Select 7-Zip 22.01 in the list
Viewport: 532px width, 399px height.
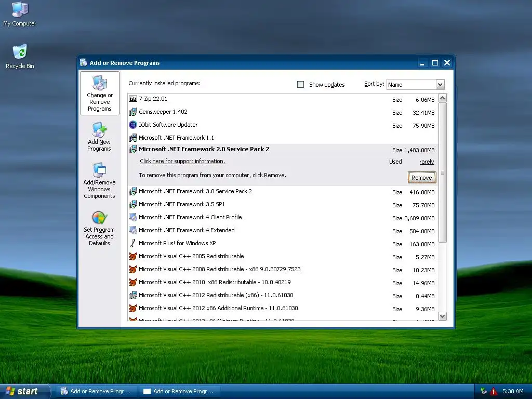[283, 99]
